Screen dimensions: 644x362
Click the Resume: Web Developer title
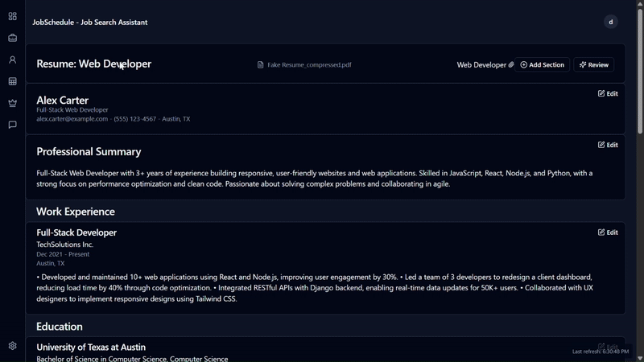(93, 64)
